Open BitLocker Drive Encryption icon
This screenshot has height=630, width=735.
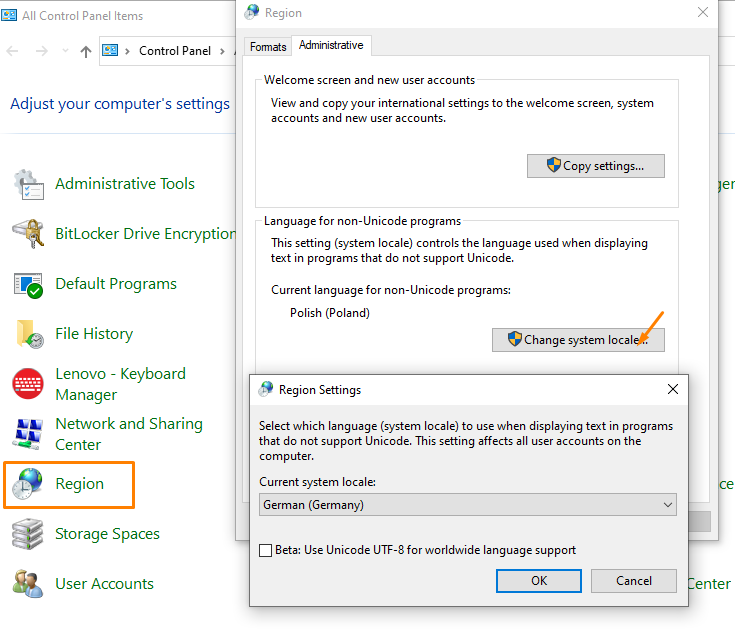click(x=28, y=233)
